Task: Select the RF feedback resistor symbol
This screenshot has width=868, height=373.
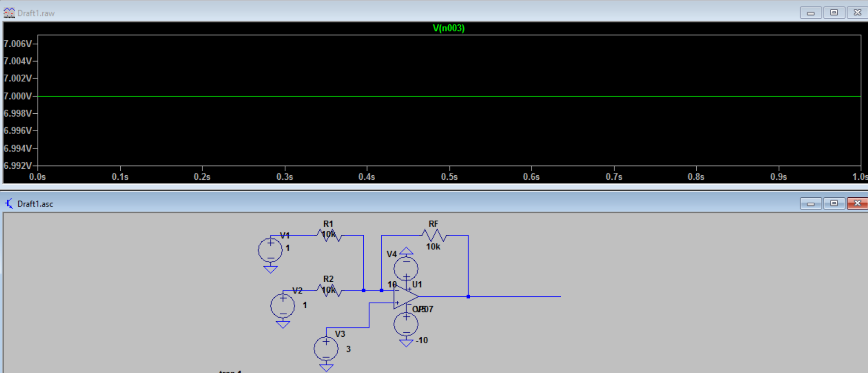Action: pos(434,235)
